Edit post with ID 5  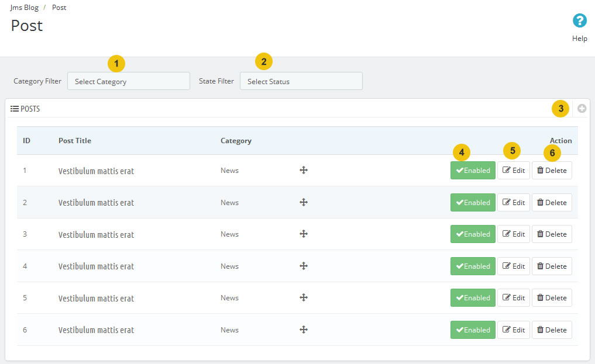tap(514, 298)
